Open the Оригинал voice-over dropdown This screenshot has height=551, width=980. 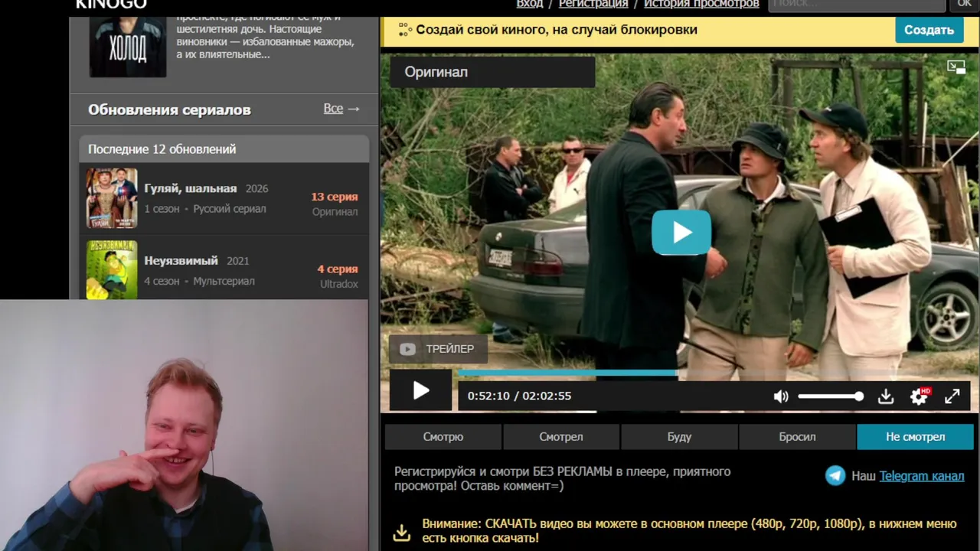492,72
